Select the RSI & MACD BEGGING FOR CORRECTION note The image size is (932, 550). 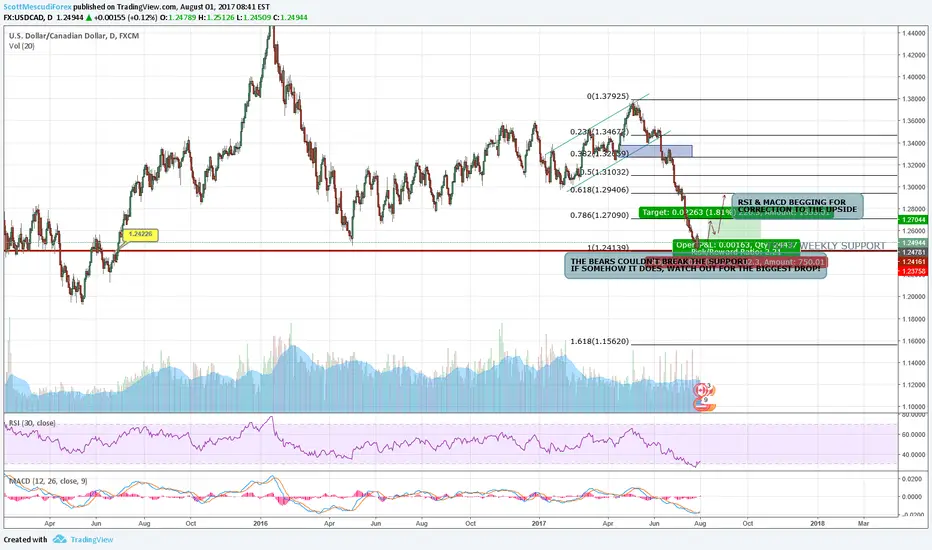click(x=797, y=206)
